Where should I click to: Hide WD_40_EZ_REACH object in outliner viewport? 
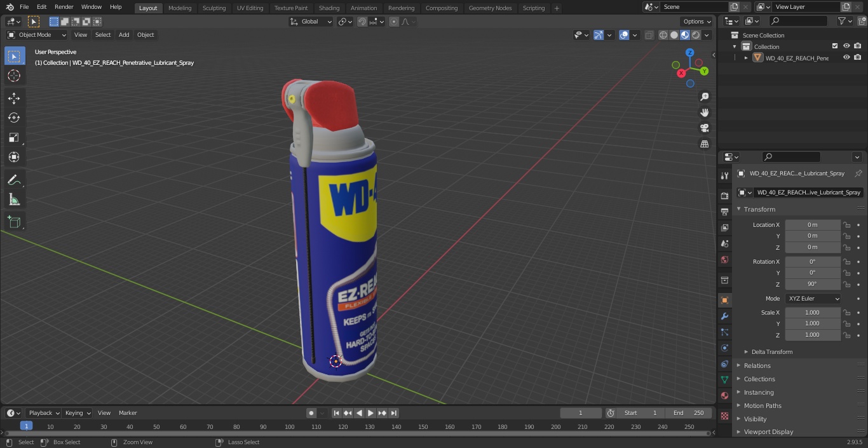pyautogui.click(x=846, y=57)
